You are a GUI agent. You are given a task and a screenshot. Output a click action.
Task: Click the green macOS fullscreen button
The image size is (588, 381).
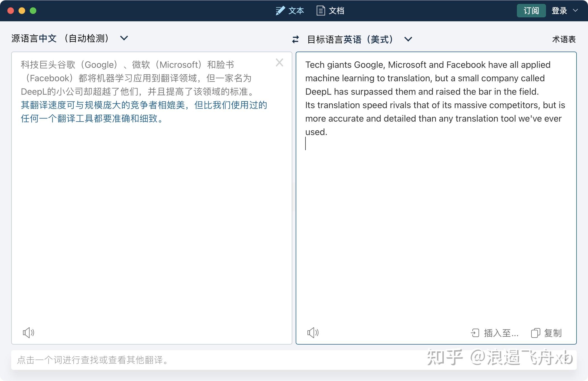33,11
